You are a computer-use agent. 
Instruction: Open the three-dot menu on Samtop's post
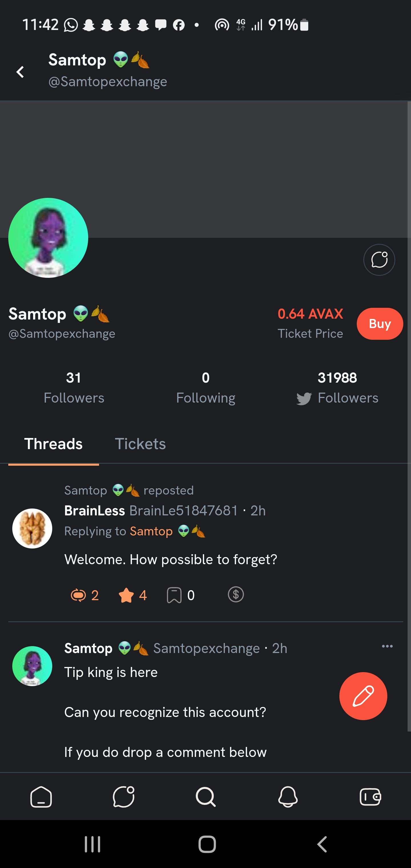point(387,646)
